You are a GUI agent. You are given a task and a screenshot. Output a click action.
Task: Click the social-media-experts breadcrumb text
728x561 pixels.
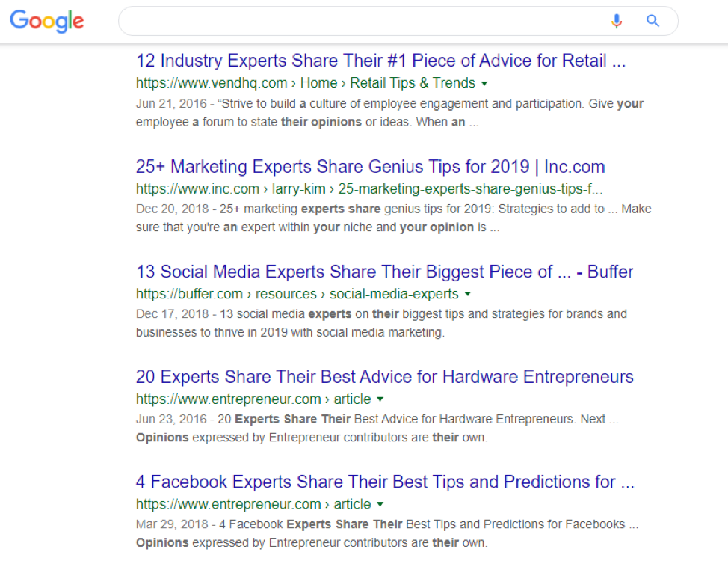coord(394,294)
